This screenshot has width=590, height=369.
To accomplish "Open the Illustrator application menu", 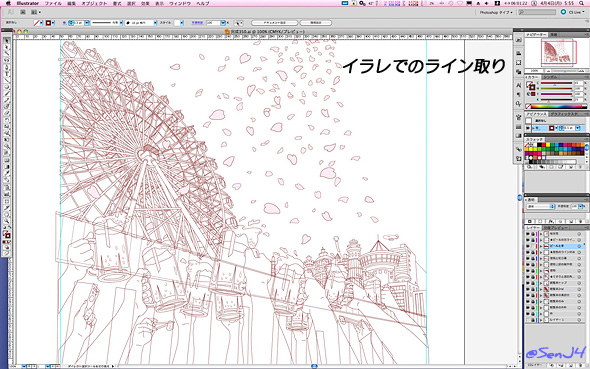I will [27, 3].
